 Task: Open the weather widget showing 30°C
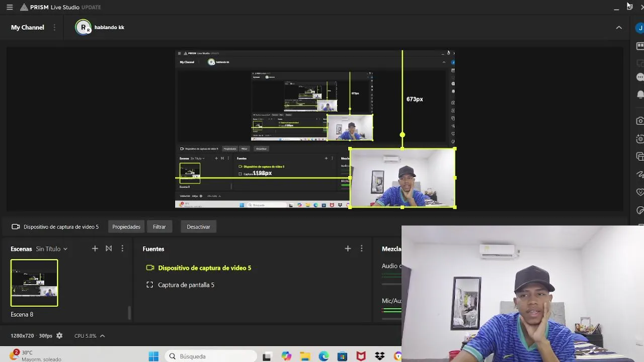point(35,355)
